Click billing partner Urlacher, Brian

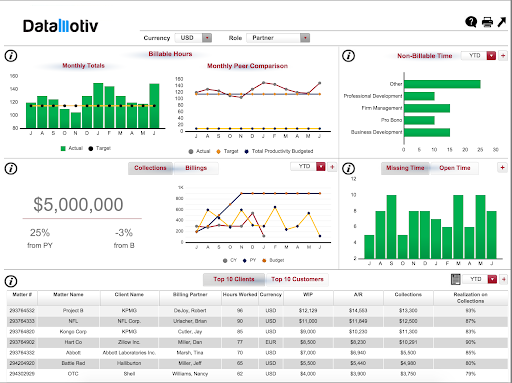click(x=190, y=321)
